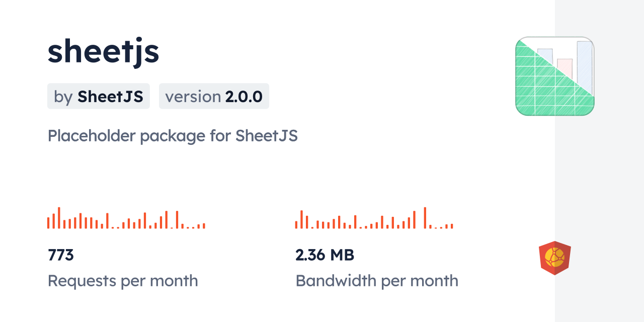This screenshot has height=322, width=644.
Task: Click the orange jsDelivr shield logo
Action: (x=554, y=258)
